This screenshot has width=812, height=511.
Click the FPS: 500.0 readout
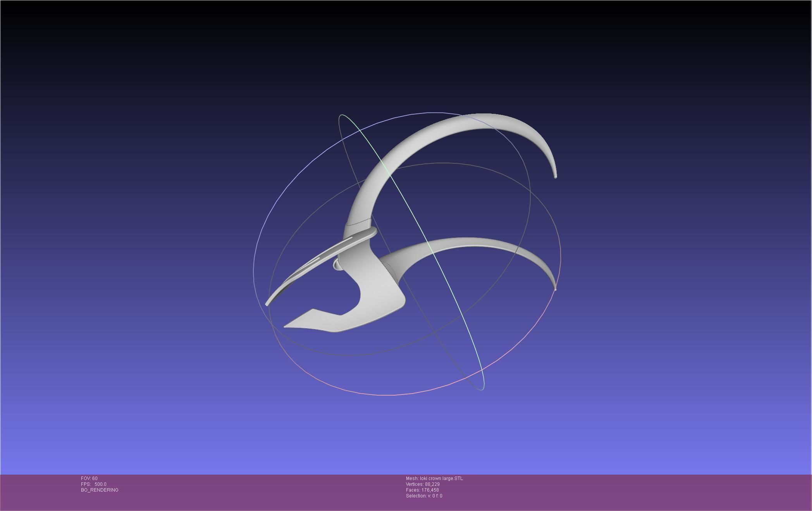click(94, 484)
